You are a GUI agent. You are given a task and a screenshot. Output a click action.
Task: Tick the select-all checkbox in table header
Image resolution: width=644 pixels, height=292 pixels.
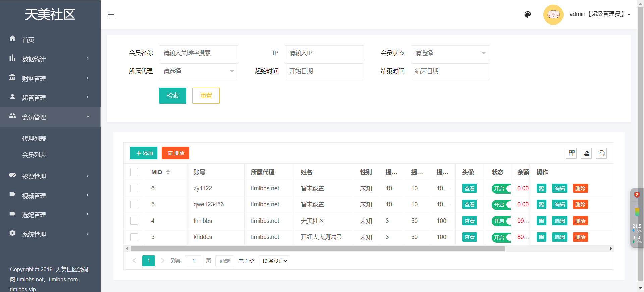point(134,172)
